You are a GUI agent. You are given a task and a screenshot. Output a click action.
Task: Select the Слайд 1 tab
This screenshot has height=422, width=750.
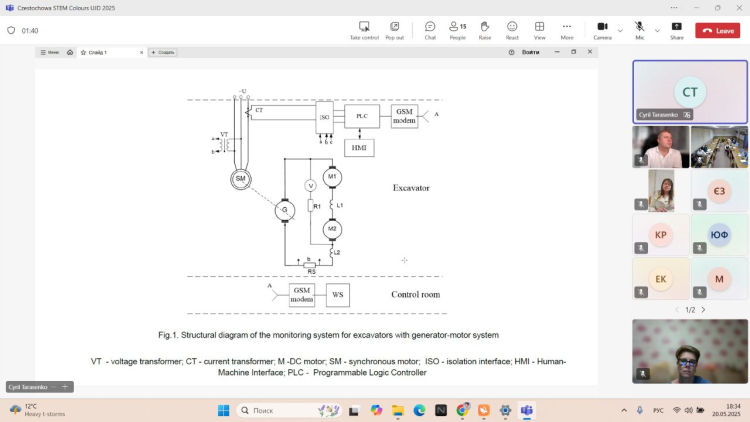[x=98, y=52]
